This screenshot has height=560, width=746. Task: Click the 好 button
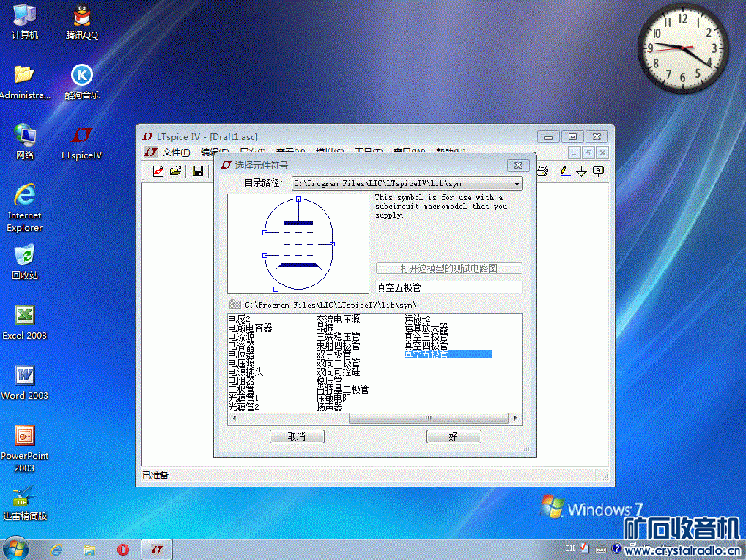(x=454, y=436)
